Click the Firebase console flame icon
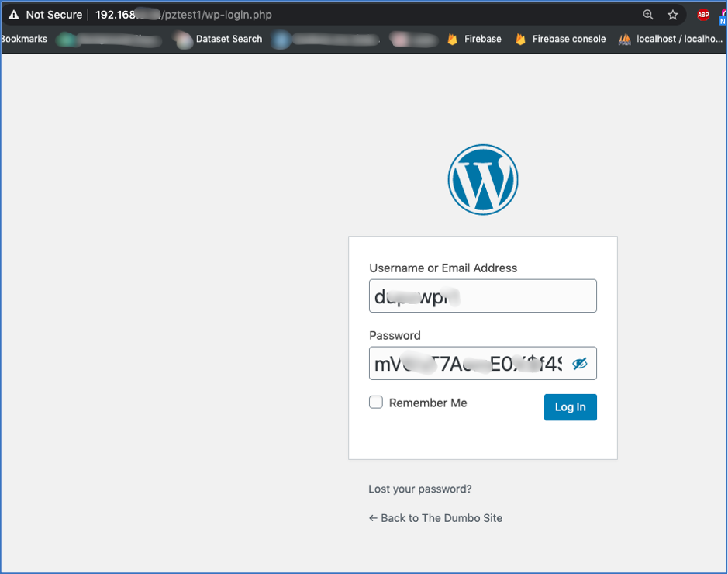The height and width of the screenshot is (574, 728). 520,39
